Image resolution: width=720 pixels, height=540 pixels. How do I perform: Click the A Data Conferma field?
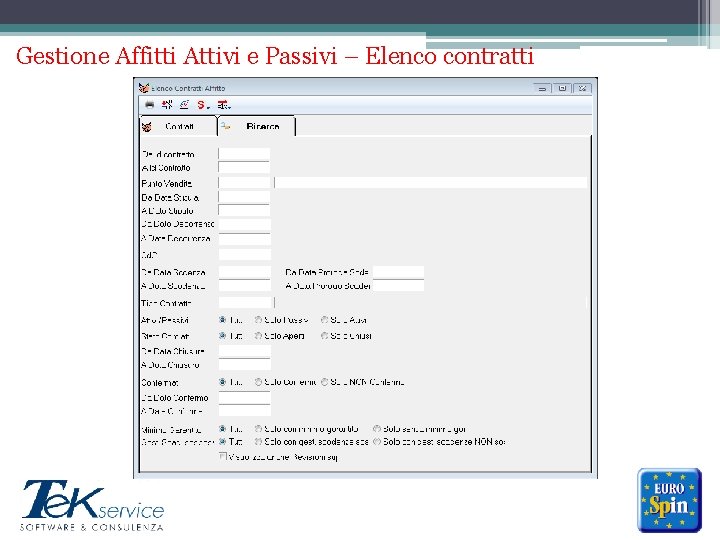point(244,410)
